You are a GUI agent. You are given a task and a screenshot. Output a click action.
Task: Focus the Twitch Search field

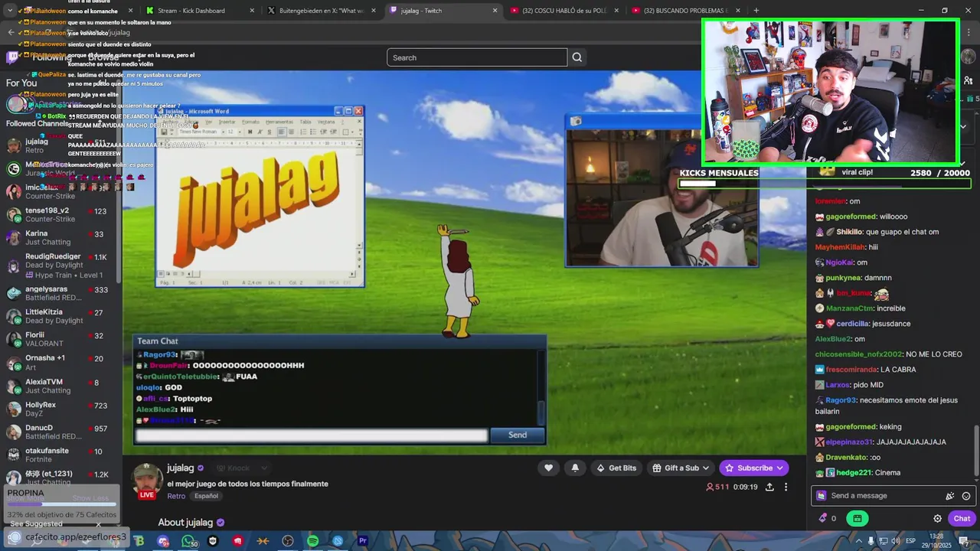(x=477, y=57)
